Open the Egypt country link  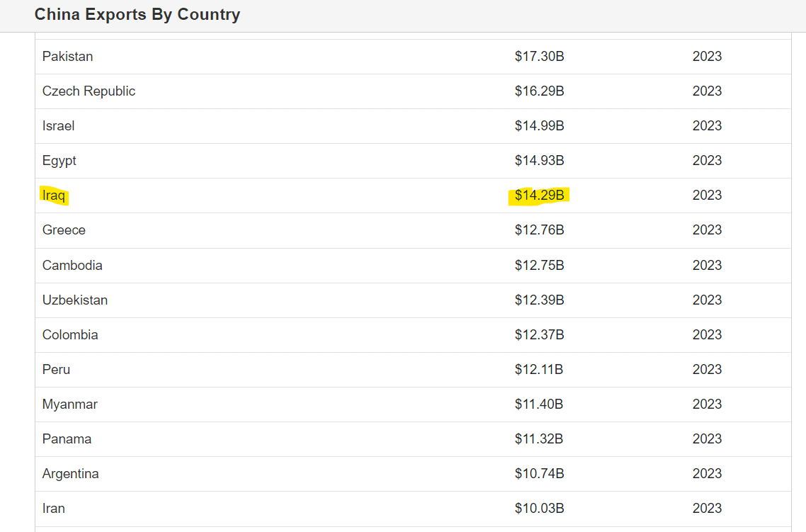pyautogui.click(x=59, y=161)
